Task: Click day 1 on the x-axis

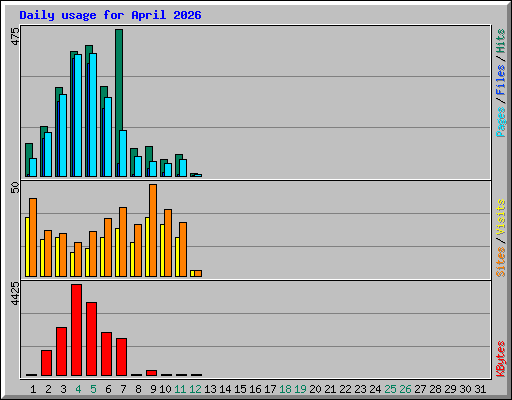Action: point(33,389)
